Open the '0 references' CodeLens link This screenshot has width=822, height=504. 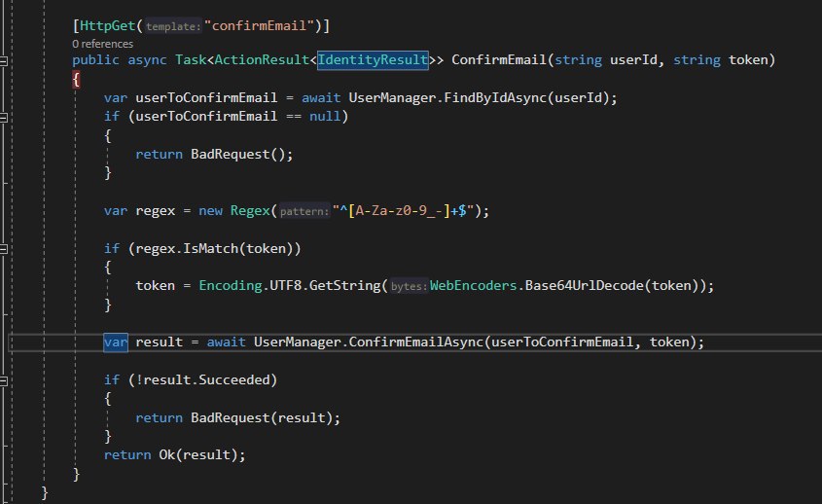(x=103, y=44)
